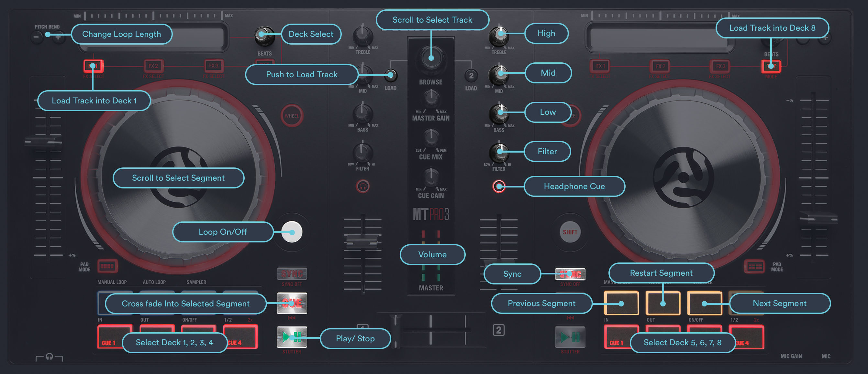The width and height of the screenshot is (868, 374).
Task: Toggle the right deck SYNC button
Action: tap(570, 274)
